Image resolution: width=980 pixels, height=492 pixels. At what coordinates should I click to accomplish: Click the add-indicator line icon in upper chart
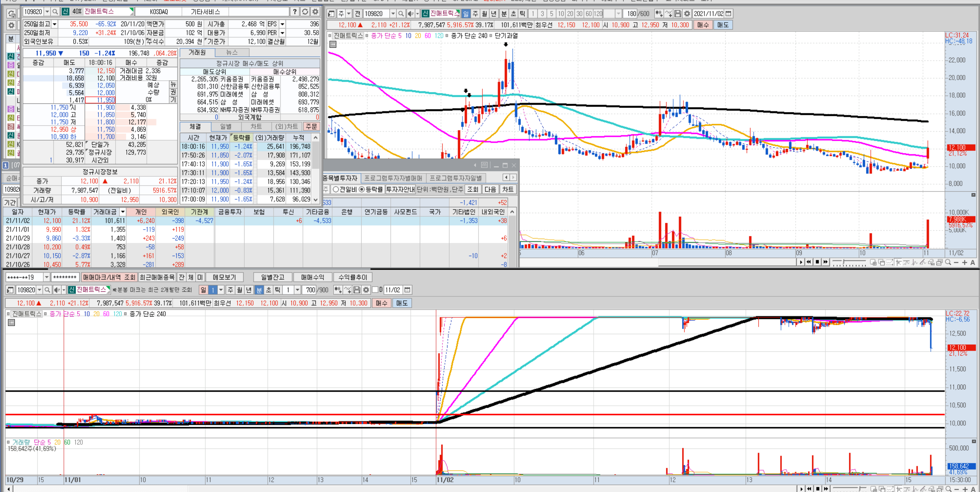click(x=669, y=14)
